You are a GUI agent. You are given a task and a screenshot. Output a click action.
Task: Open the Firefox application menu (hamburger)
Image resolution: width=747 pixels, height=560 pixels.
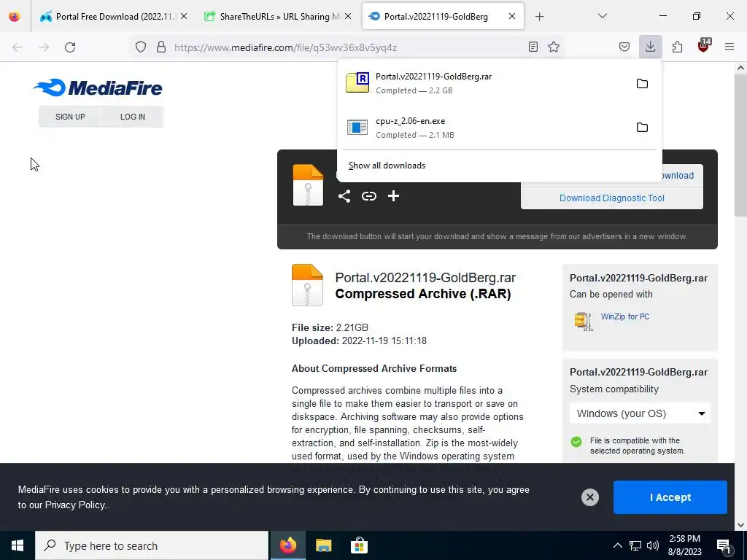click(x=729, y=47)
